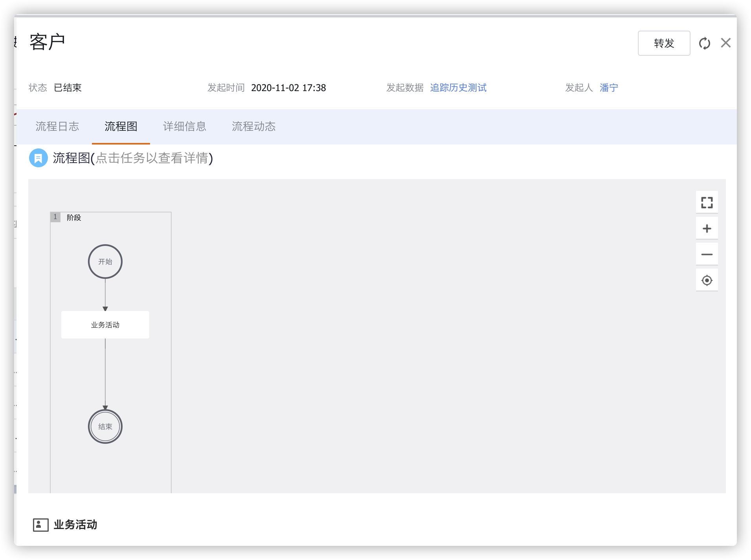This screenshot has height=560, width=751.
Task: Click the 转发 button
Action: (664, 43)
